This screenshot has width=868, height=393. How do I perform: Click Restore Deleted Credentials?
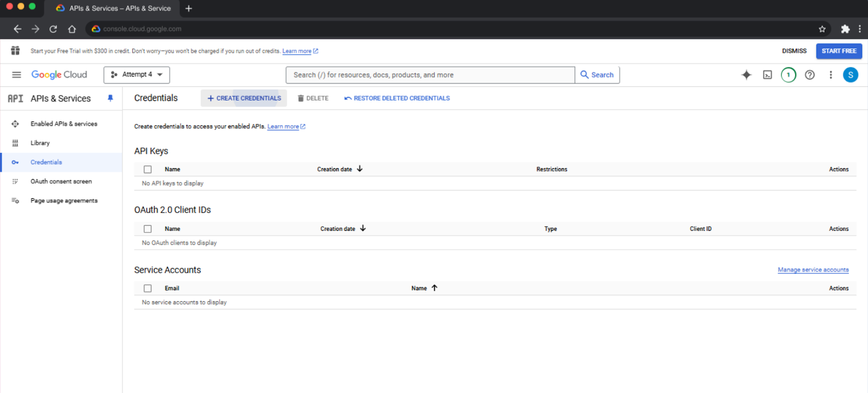click(x=397, y=98)
